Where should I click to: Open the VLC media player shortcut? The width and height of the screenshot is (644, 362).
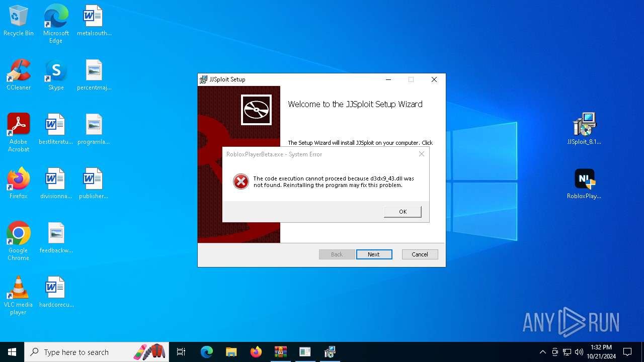(19, 296)
